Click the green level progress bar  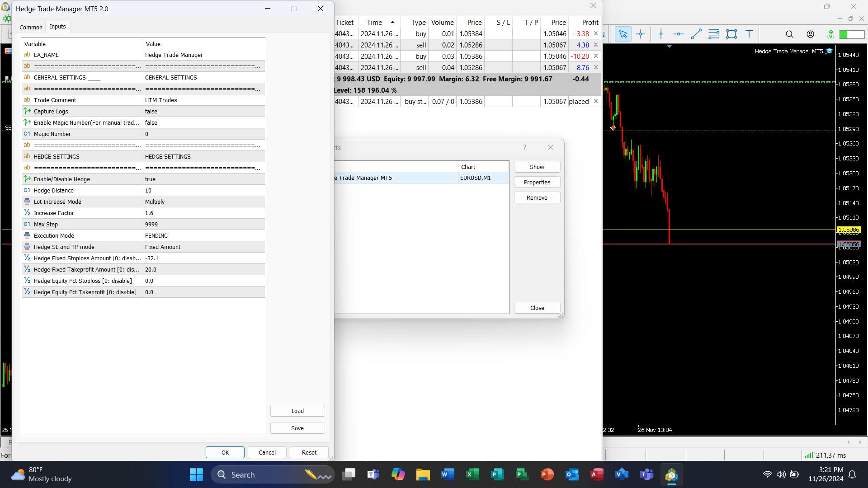pos(852,34)
